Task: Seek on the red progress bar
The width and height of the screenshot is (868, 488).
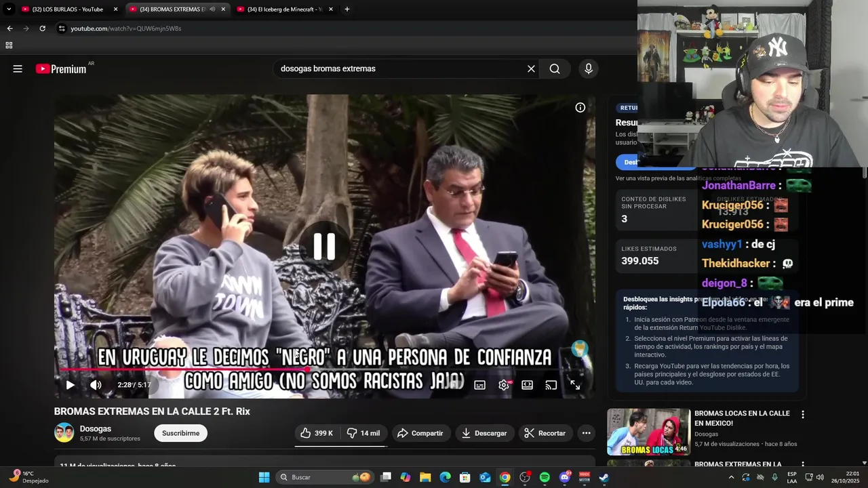Action: pos(324,369)
